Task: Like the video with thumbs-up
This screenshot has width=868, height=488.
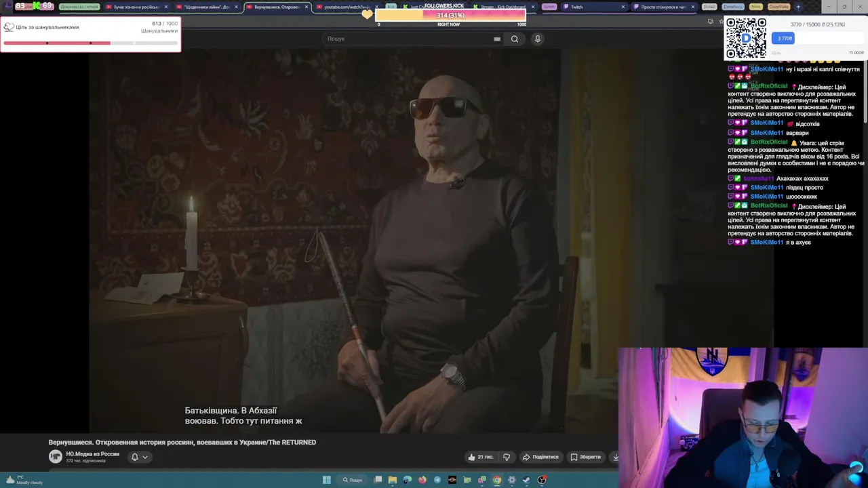Action: [x=480, y=457]
